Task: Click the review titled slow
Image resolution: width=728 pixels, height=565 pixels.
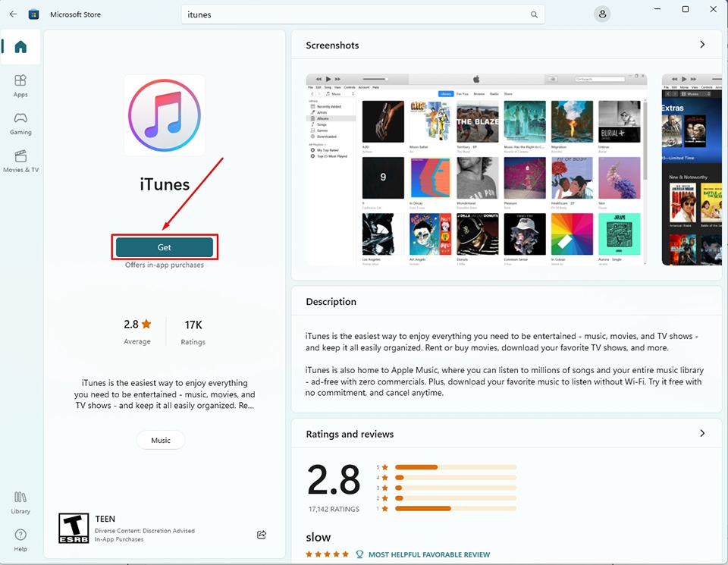Action: tap(318, 538)
